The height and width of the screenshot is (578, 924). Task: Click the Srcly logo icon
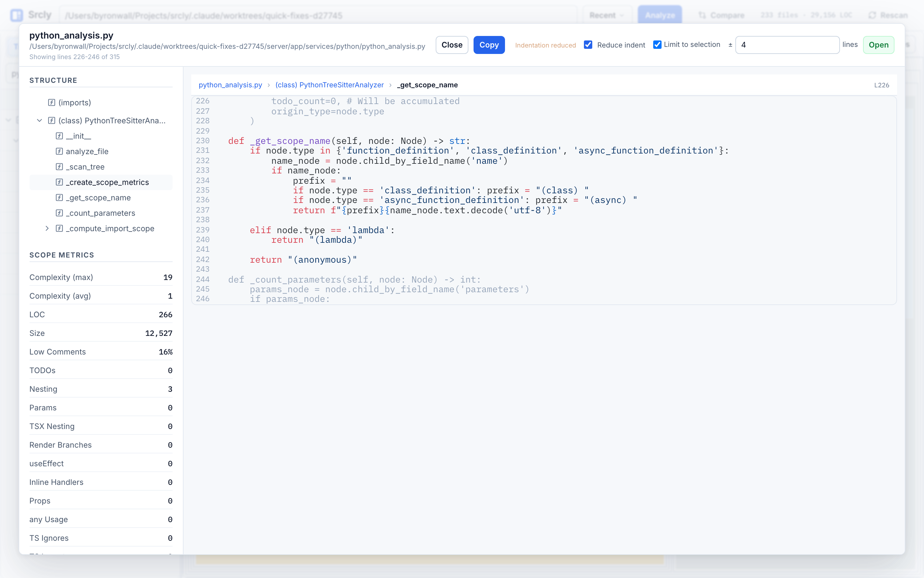pos(17,15)
